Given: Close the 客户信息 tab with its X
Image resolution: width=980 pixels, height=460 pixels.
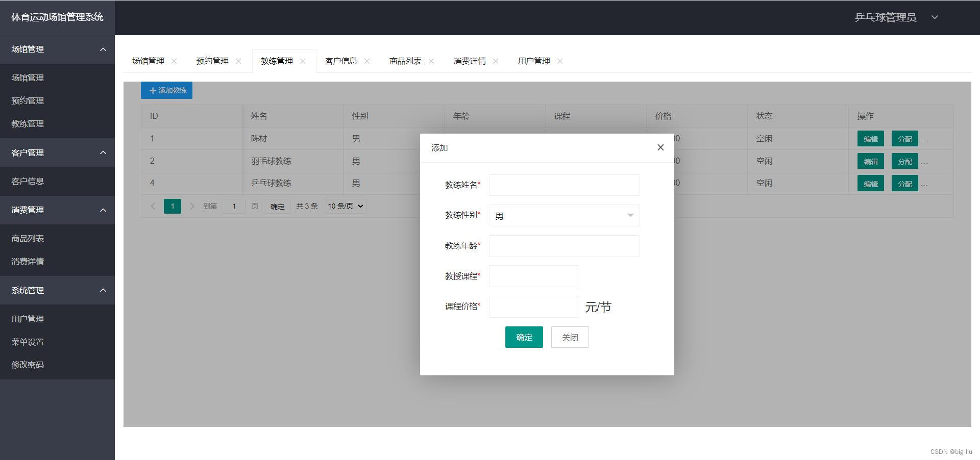Looking at the screenshot, I should [367, 61].
